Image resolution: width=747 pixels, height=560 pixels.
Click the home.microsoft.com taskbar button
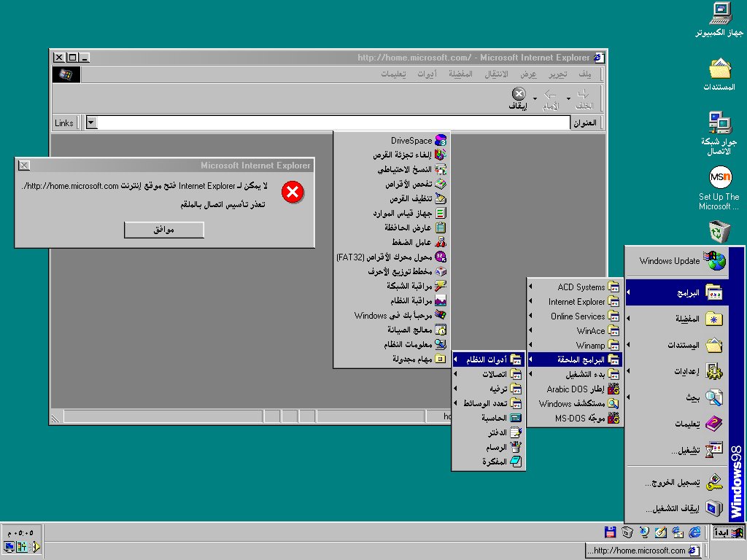tap(643, 551)
